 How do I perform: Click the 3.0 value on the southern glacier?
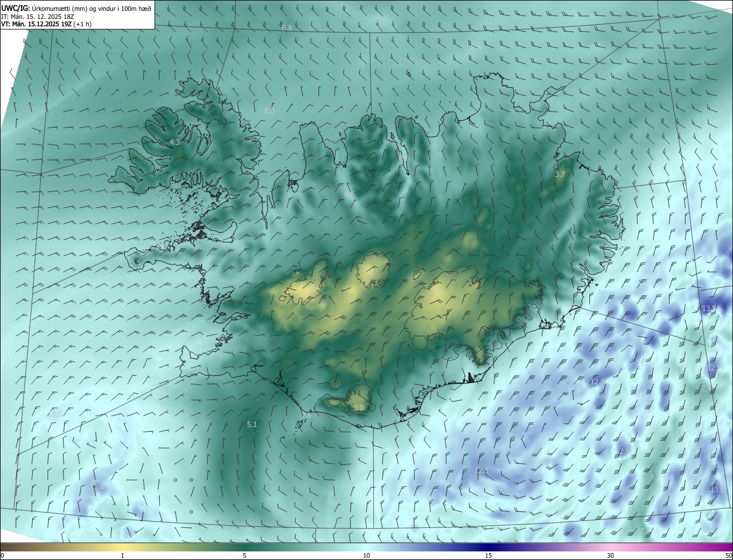[x=358, y=408]
